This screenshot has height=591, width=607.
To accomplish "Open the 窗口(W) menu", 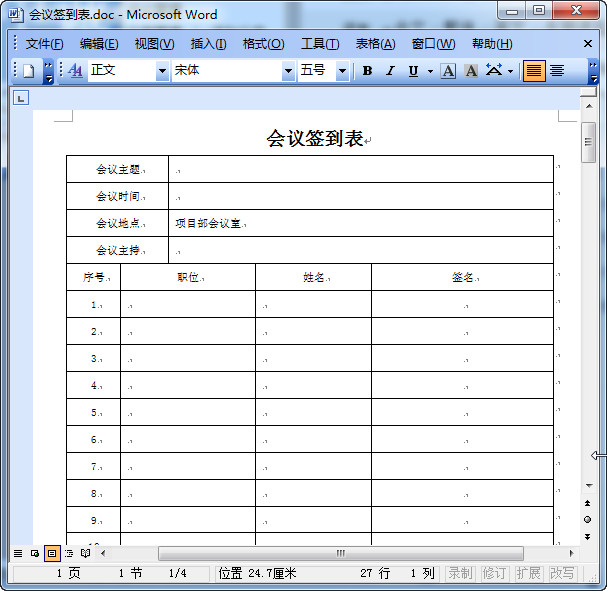I will (434, 44).
